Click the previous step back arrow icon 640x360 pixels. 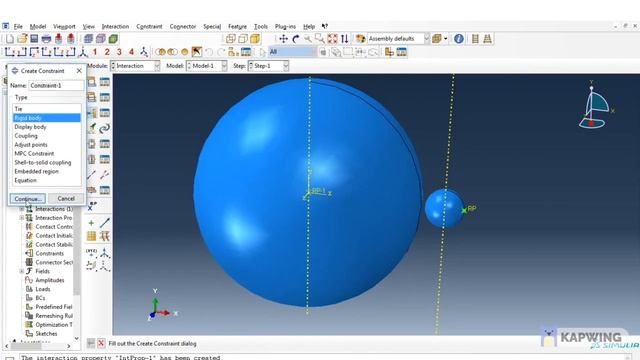click(91, 344)
